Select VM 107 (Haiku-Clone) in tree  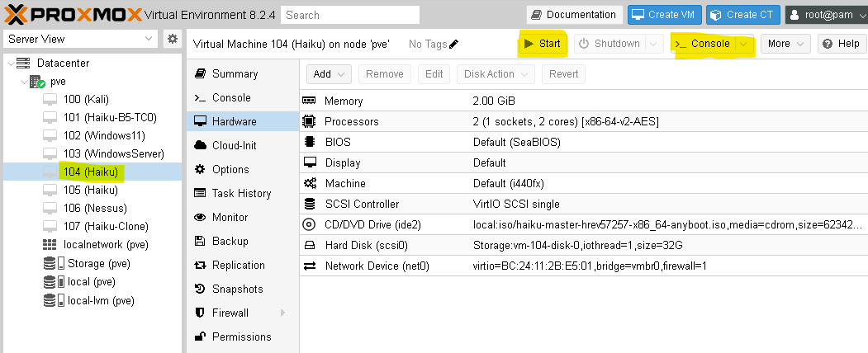point(92,226)
